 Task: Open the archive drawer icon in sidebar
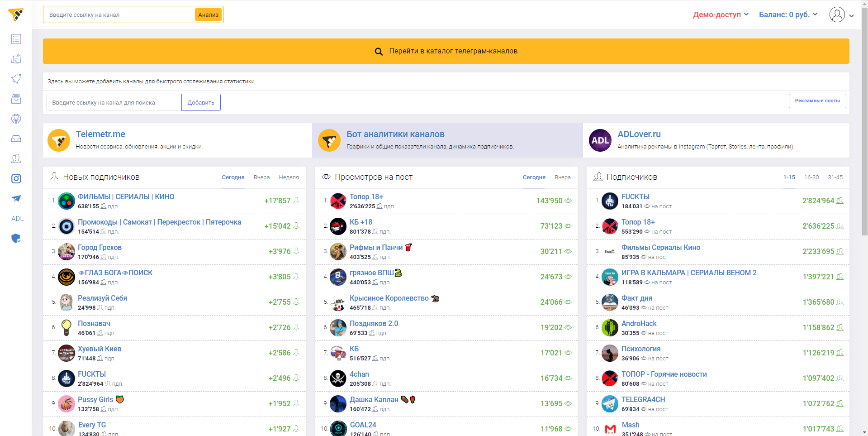[x=16, y=99]
